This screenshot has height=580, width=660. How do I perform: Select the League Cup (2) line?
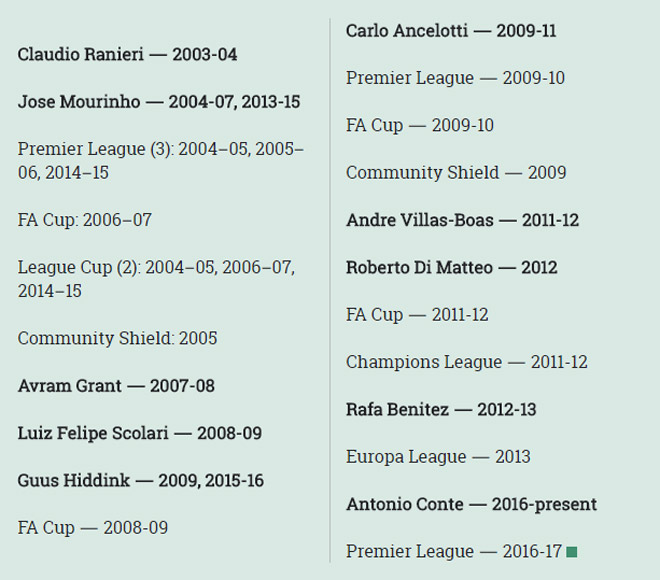pyautogui.click(x=156, y=279)
